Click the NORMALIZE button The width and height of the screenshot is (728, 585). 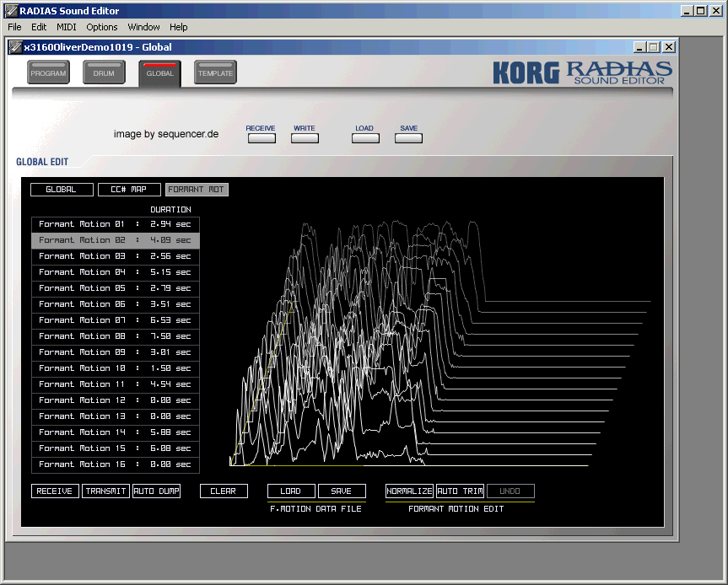pyautogui.click(x=409, y=491)
